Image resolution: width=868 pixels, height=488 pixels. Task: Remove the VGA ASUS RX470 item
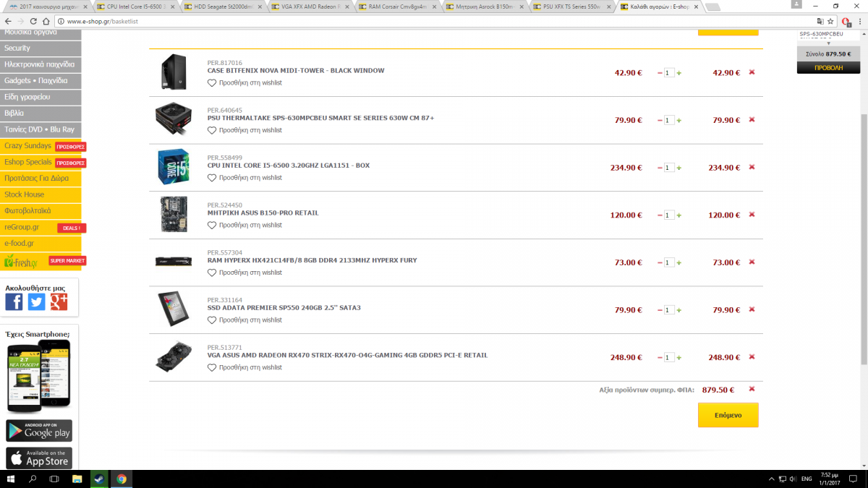[x=752, y=357]
